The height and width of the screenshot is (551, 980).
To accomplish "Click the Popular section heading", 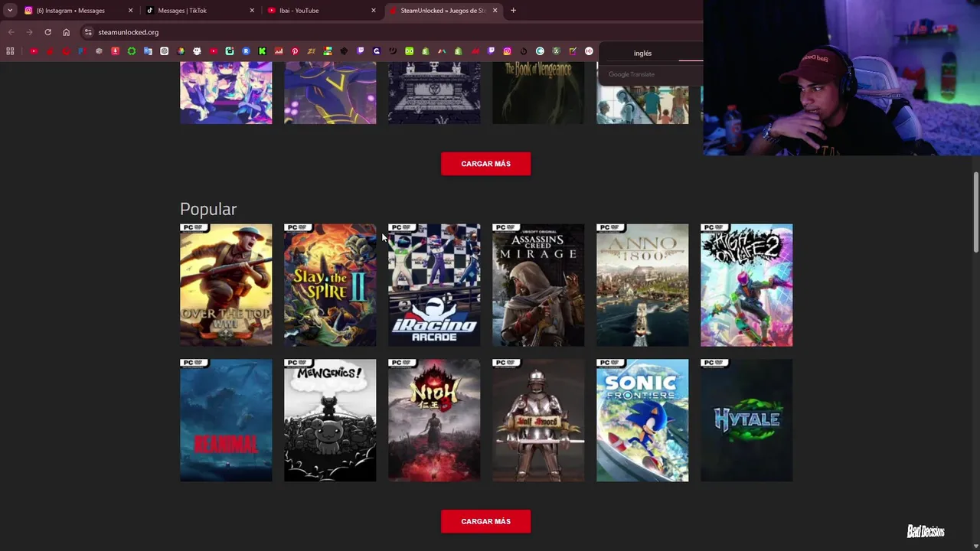I will point(208,209).
